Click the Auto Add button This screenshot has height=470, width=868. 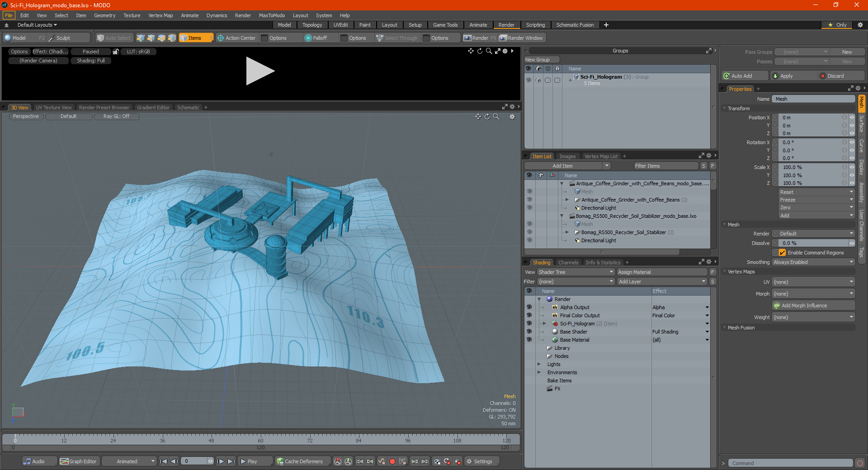[x=745, y=76]
